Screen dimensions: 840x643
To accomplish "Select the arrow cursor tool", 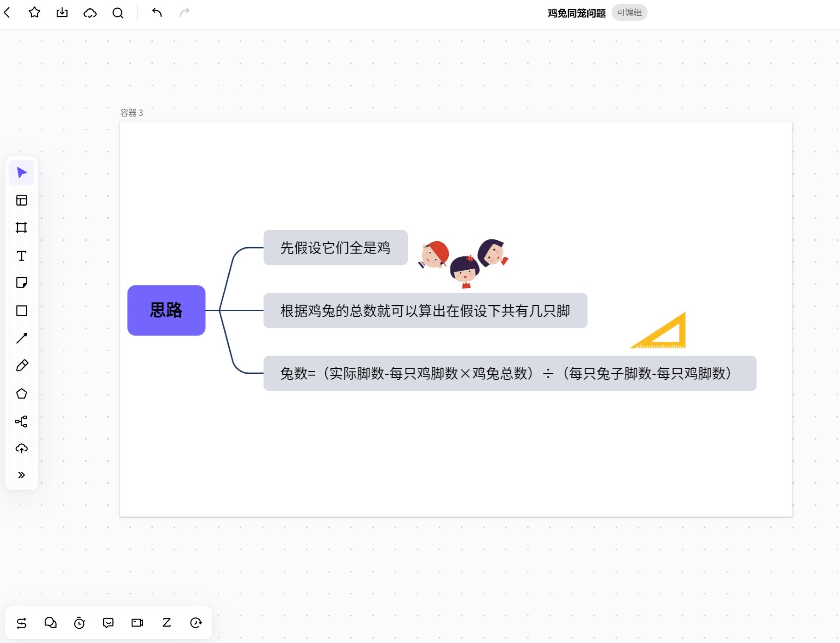I will [x=22, y=173].
